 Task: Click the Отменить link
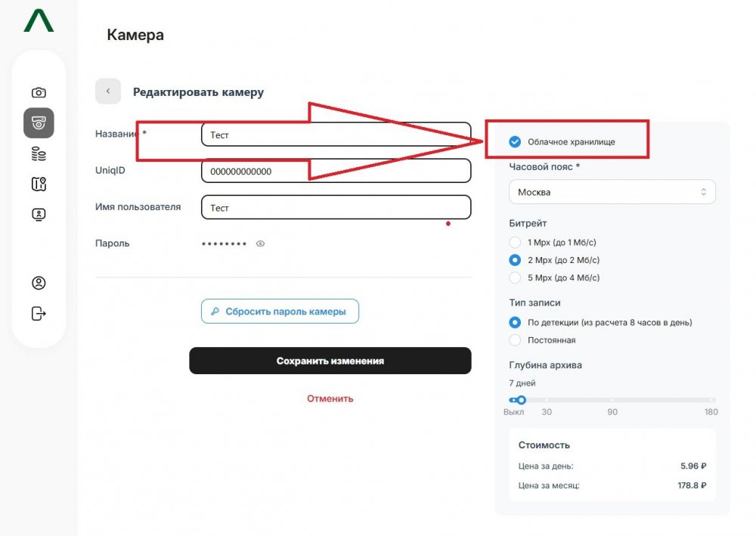pyautogui.click(x=330, y=398)
